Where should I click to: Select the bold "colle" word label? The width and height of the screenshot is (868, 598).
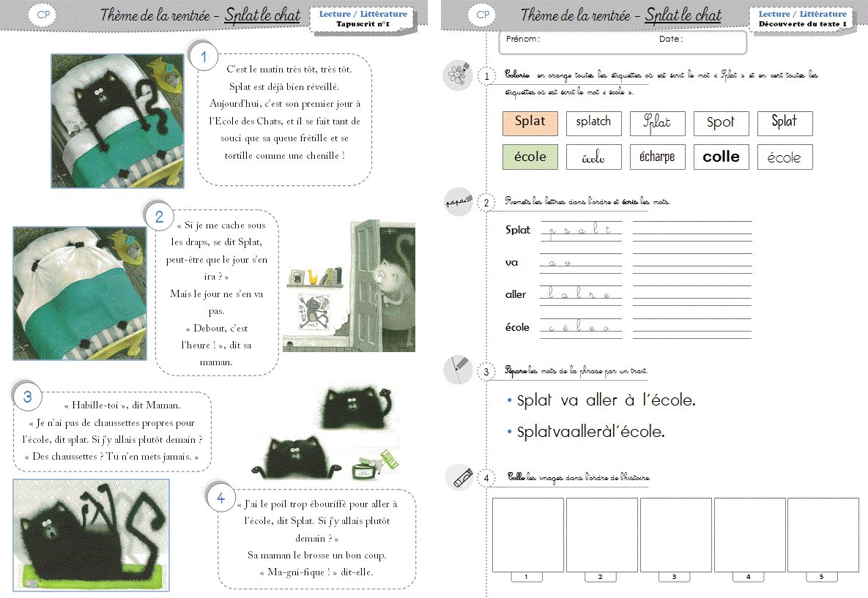[721, 157]
